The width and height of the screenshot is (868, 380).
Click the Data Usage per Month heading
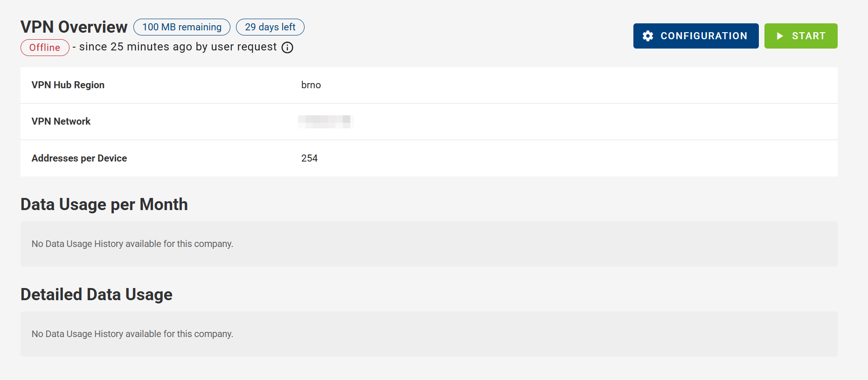click(104, 204)
